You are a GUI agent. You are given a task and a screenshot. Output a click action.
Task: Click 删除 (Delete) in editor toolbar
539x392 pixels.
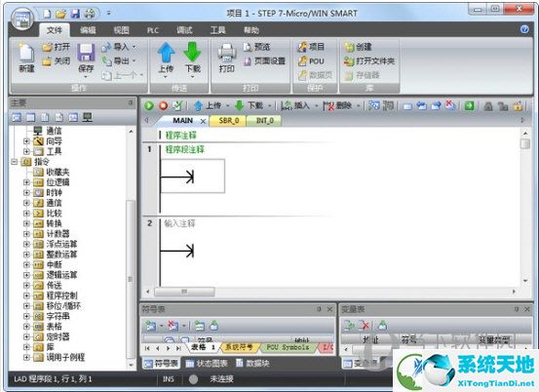click(x=337, y=106)
